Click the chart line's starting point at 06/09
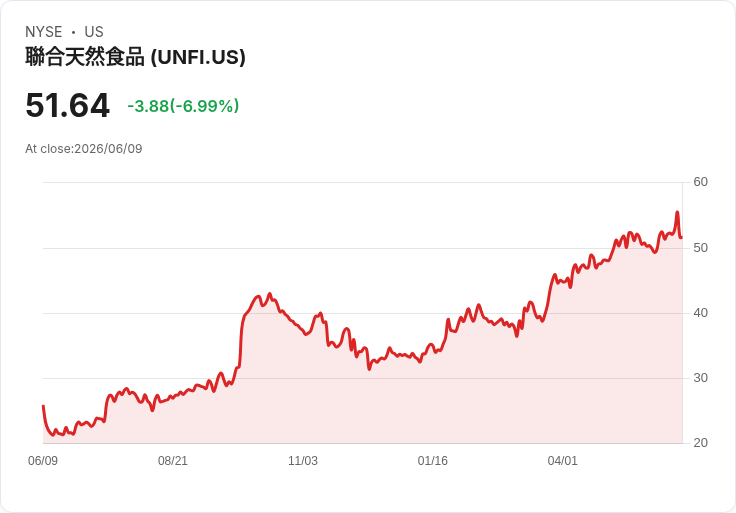Viewport: 736px width, 513px height. [43, 406]
